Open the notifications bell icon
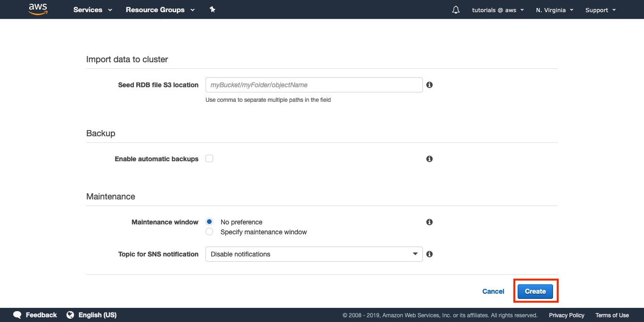The height and width of the screenshot is (322, 644). point(455,10)
